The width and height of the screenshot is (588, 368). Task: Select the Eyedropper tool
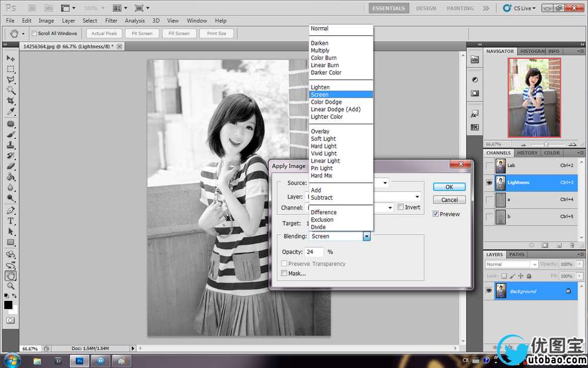(x=11, y=111)
